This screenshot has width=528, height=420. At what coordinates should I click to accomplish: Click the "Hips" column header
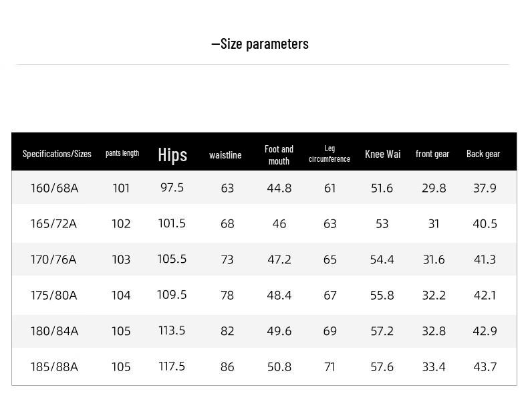tap(172, 154)
